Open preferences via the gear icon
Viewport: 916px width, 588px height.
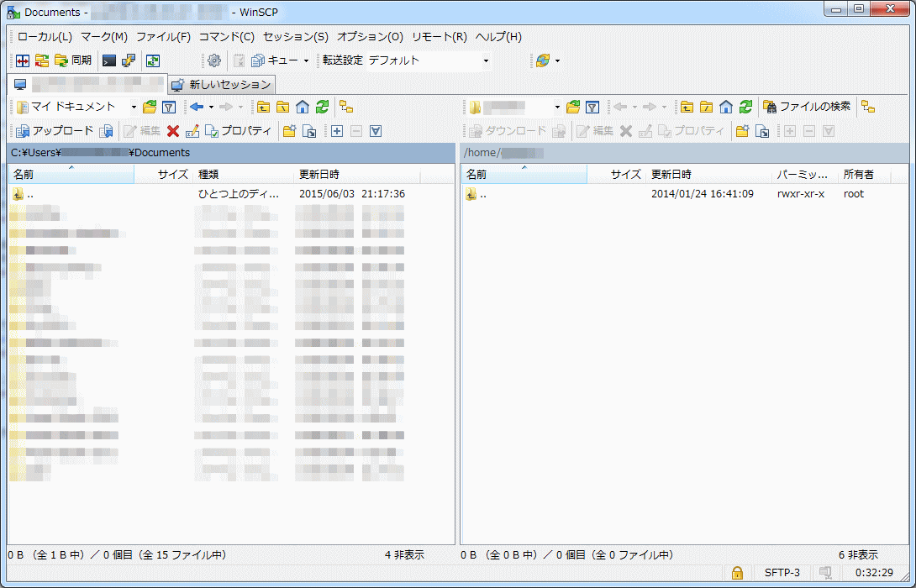click(214, 60)
